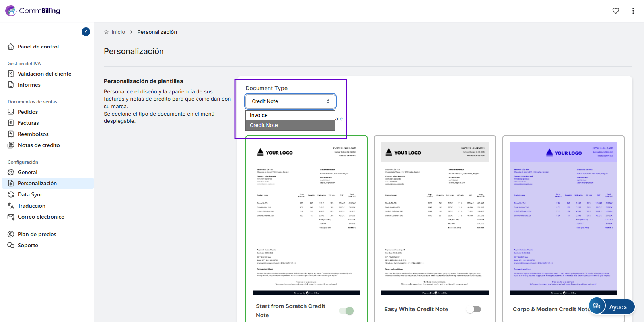Open the Ayuda chat help icon
The width and height of the screenshot is (644, 322).
597,306
